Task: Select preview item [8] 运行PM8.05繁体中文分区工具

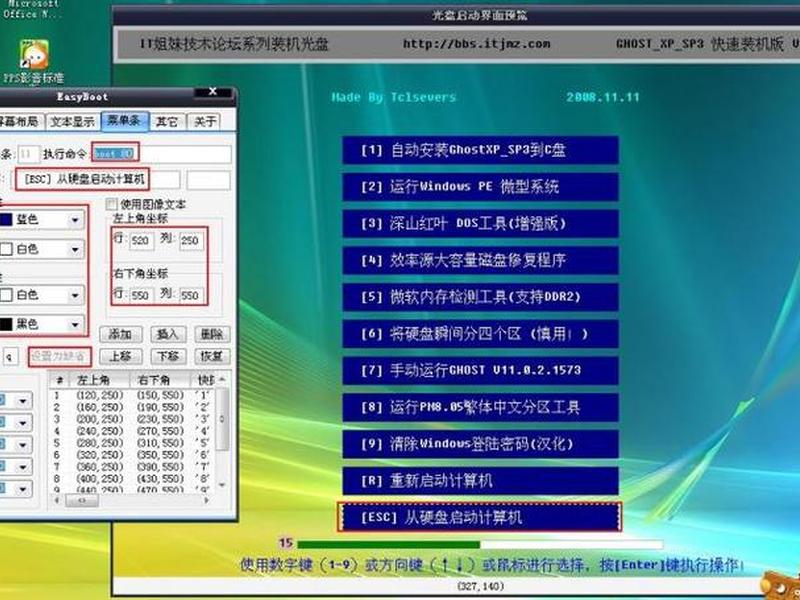Action: (480, 407)
